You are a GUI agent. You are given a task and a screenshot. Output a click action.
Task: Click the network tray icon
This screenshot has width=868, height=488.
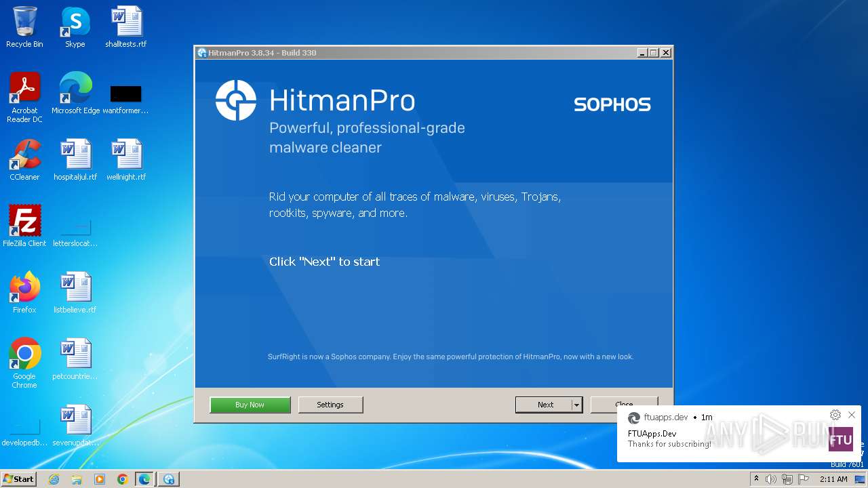tap(787, 479)
